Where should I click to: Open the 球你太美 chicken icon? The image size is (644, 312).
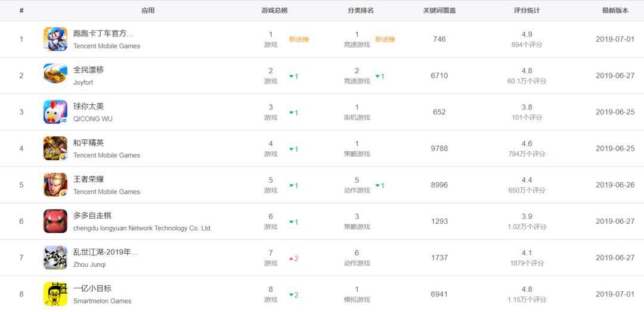tap(55, 112)
